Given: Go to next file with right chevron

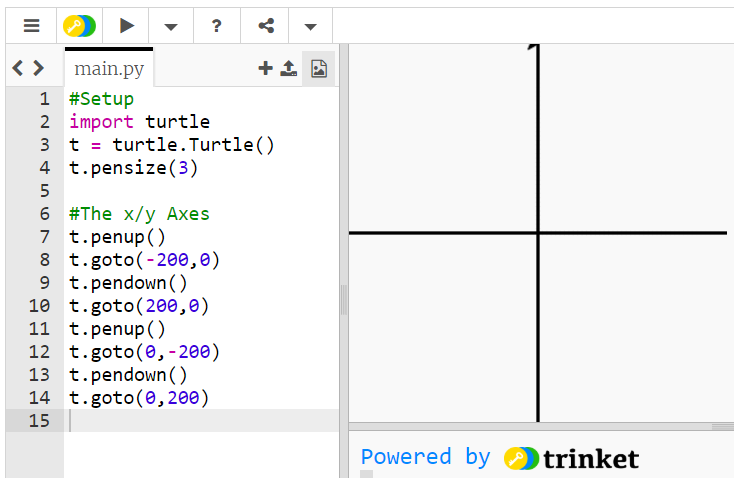Looking at the screenshot, I should click(x=38, y=68).
